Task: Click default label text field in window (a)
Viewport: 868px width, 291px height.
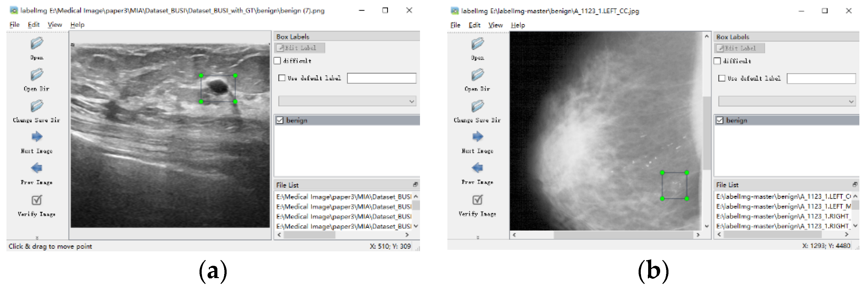Action: point(382,78)
